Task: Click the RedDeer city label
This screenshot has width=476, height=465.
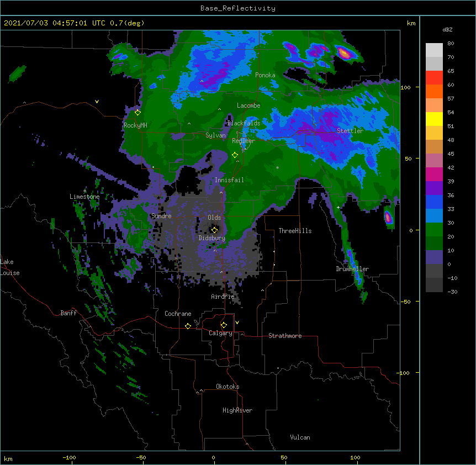Action: click(244, 141)
